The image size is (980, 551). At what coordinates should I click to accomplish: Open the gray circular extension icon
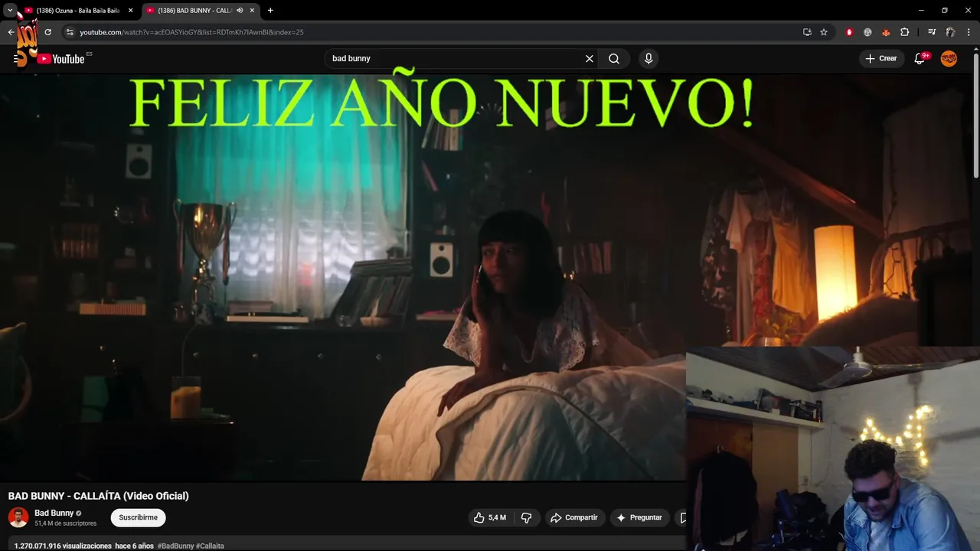[x=867, y=32]
